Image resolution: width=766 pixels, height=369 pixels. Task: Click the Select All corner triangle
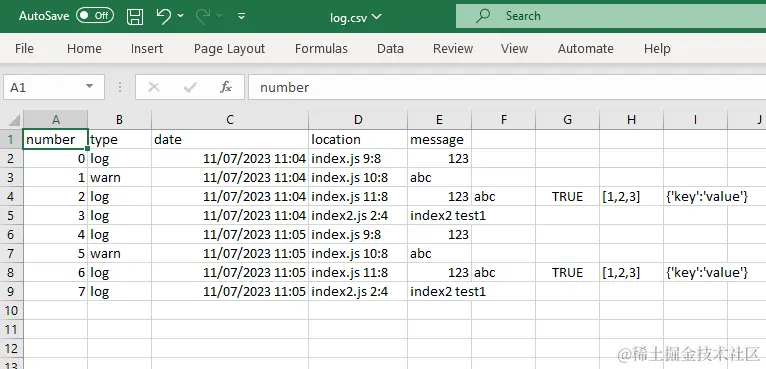coord(14,120)
